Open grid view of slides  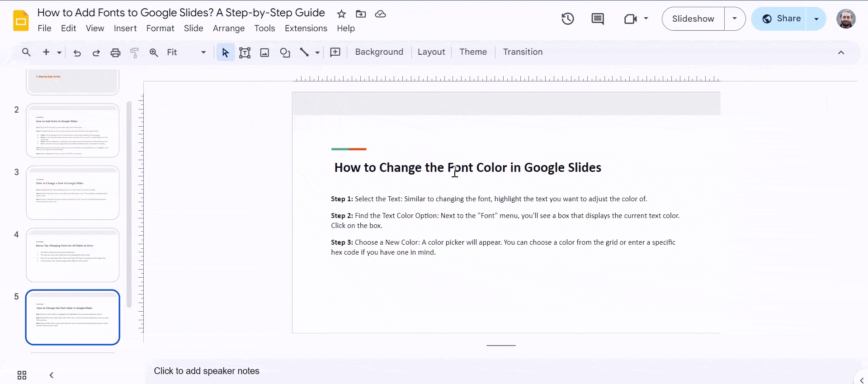(x=22, y=375)
